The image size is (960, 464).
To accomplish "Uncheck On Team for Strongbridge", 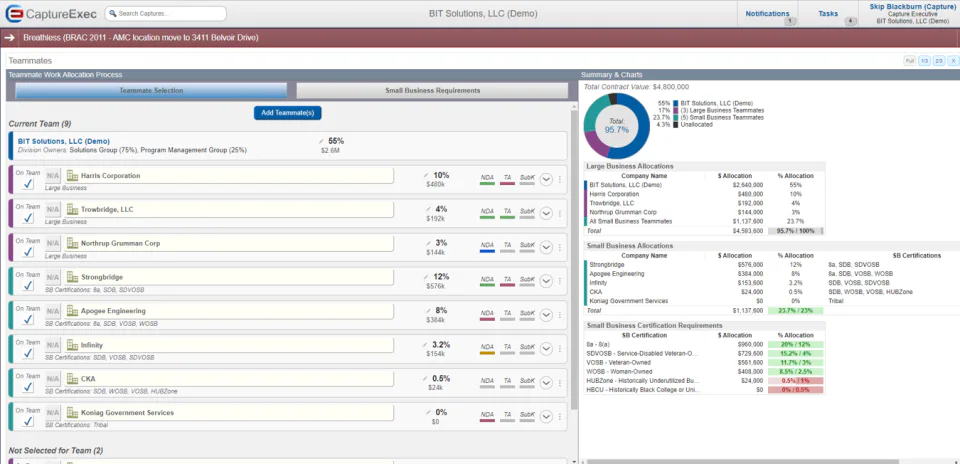I will pos(28,286).
